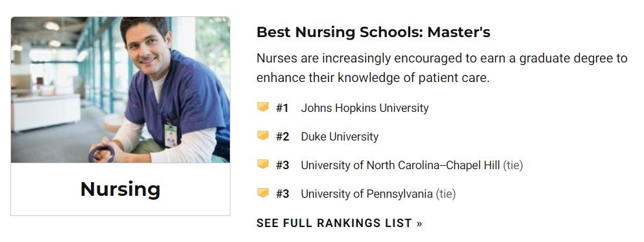This screenshot has height=242, width=644.
Task: Click the (tie) label after University of Pennsylvania
Action: (x=445, y=194)
